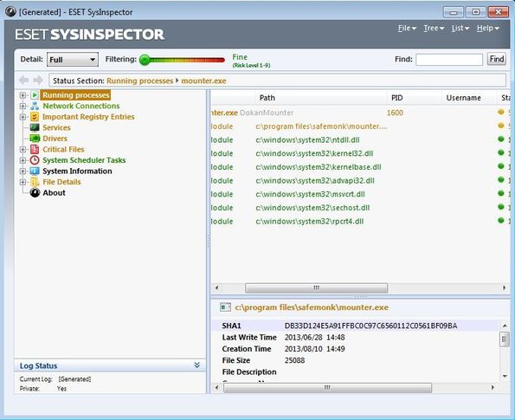
Task: Select the kernel32.dll module row
Action: [360, 153]
